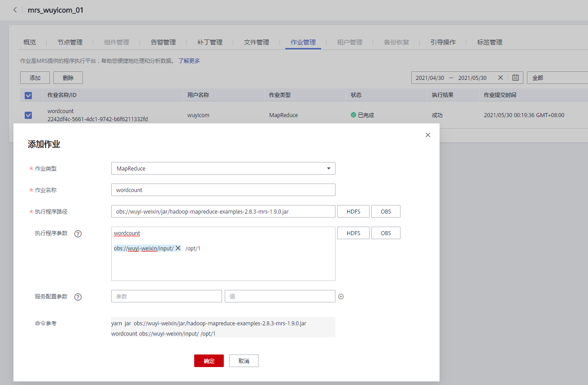Open help for 执行程序参数
The height and width of the screenshot is (385, 588).
78,234
